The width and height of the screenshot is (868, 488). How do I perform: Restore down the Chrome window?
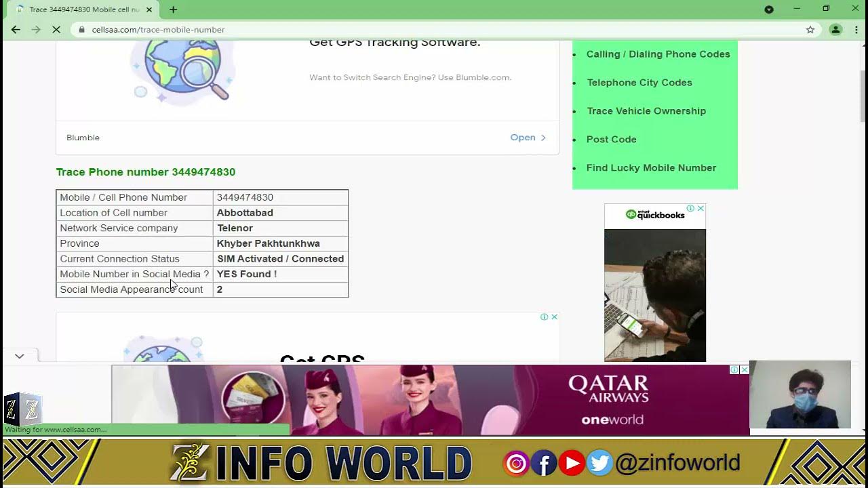coord(826,9)
